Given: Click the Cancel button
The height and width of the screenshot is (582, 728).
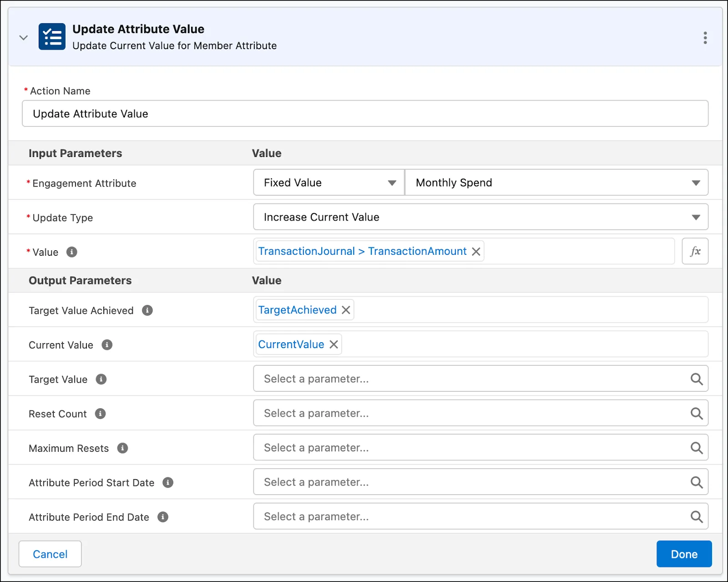Looking at the screenshot, I should (50, 554).
